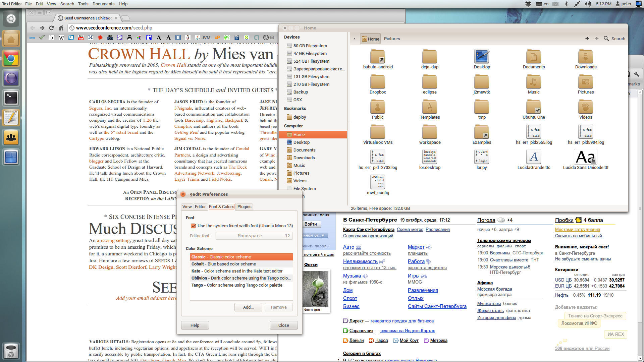Open new tab in Chrome
644x362 pixels.
tap(125, 18)
